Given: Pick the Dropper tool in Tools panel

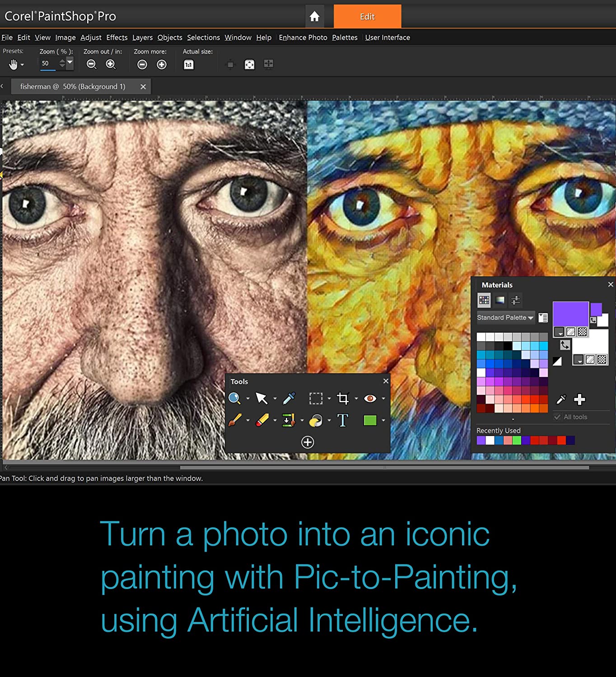Looking at the screenshot, I should [x=289, y=398].
